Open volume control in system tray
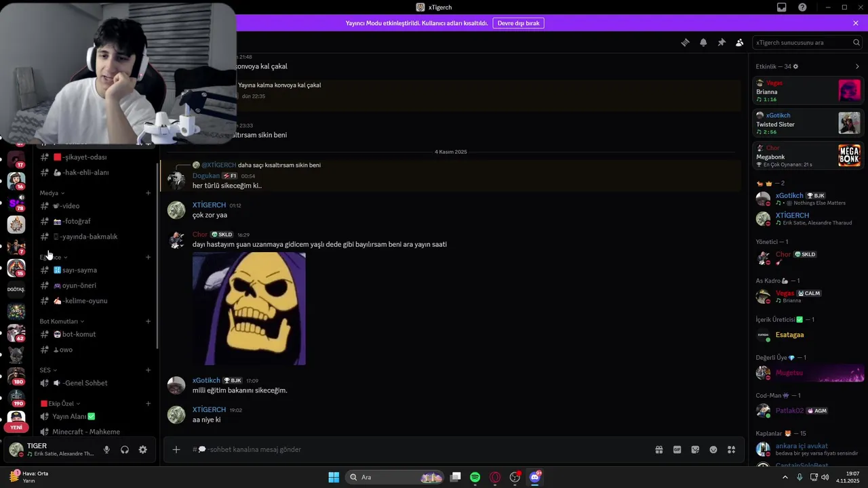868x488 pixels. (825, 477)
